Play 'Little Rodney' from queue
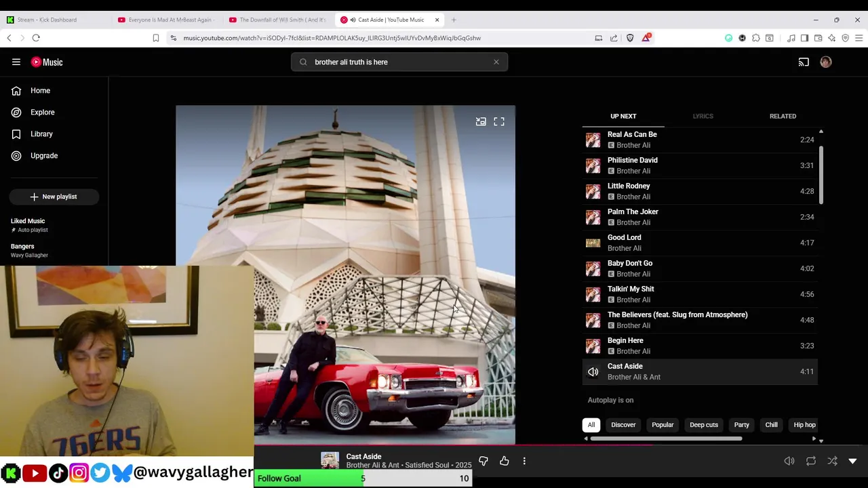 [x=700, y=191]
